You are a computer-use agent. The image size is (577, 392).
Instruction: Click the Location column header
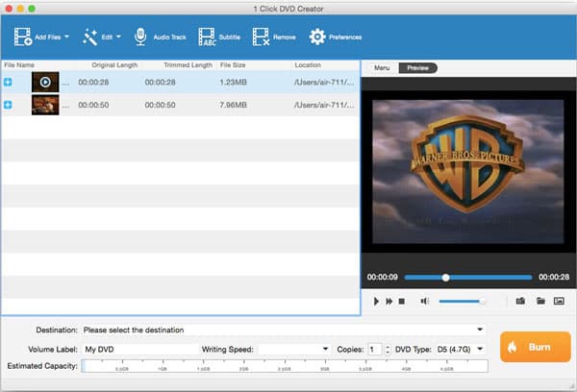308,65
